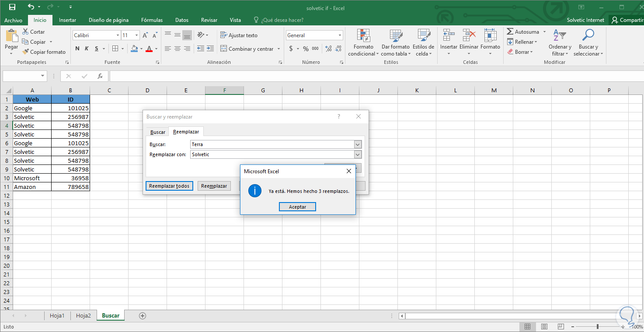Image resolution: width=644 pixels, height=332 pixels.
Task: Toggle Ajustar texto wrap option
Action: [x=239, y=35]
